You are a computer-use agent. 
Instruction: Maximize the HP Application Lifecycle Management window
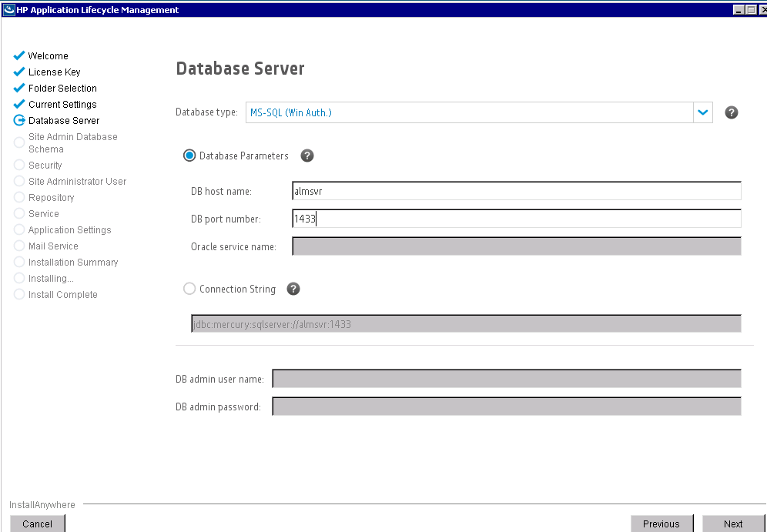(751, 10)
